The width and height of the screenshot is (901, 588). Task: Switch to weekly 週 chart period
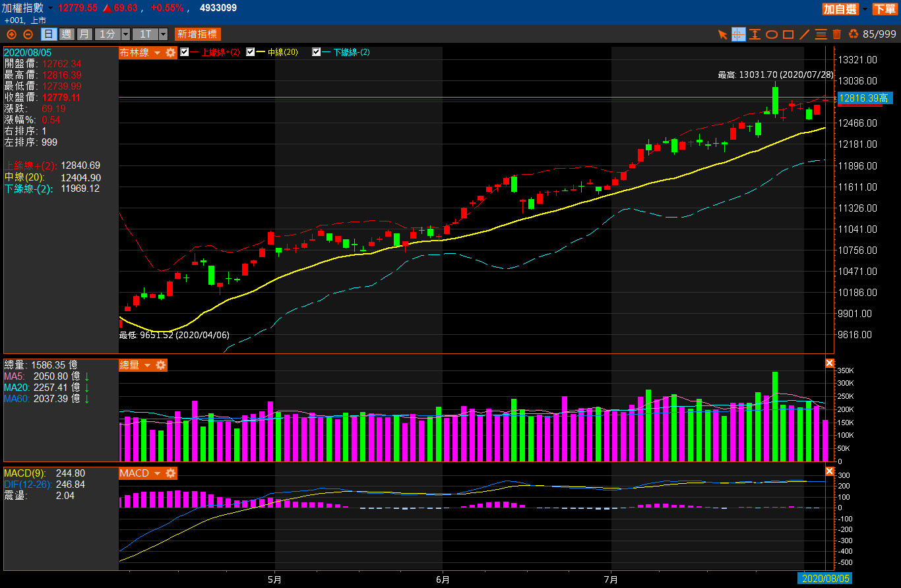[x=66, y=34]
